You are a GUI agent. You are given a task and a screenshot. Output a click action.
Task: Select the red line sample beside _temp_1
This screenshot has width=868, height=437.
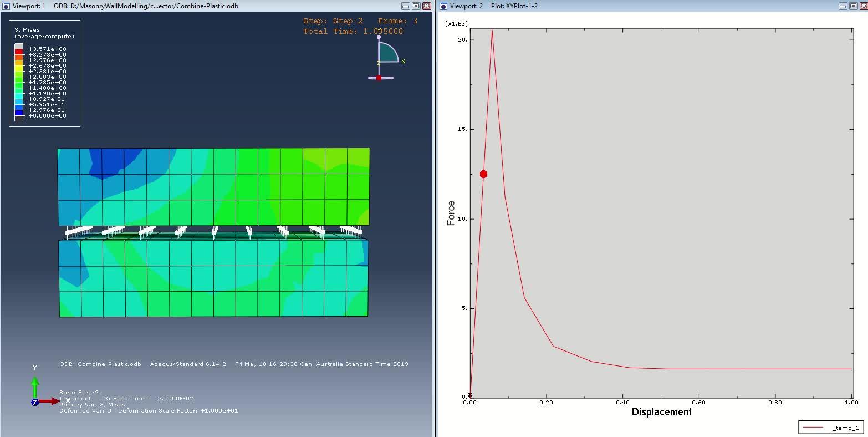pyautogui.click(x=813, y=428)
